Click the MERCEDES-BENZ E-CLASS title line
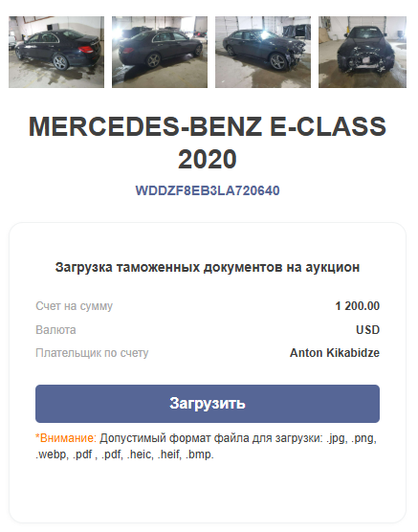This screenshot has height=532, width=418. click(x=208, y=126)
